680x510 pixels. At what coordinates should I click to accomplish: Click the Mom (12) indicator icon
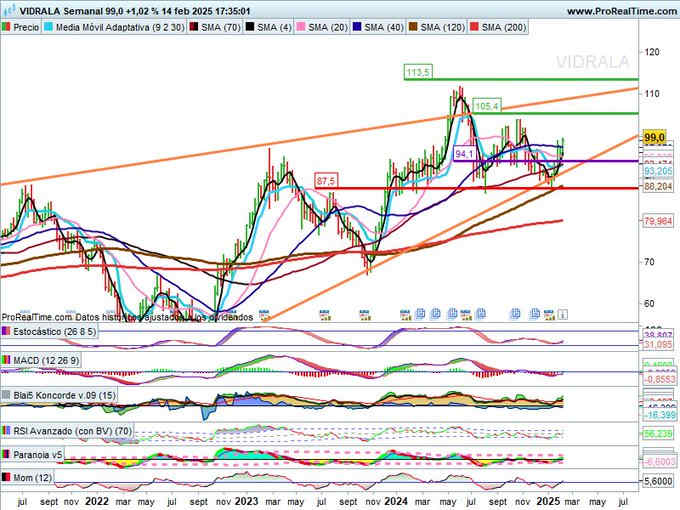point(6,478)
